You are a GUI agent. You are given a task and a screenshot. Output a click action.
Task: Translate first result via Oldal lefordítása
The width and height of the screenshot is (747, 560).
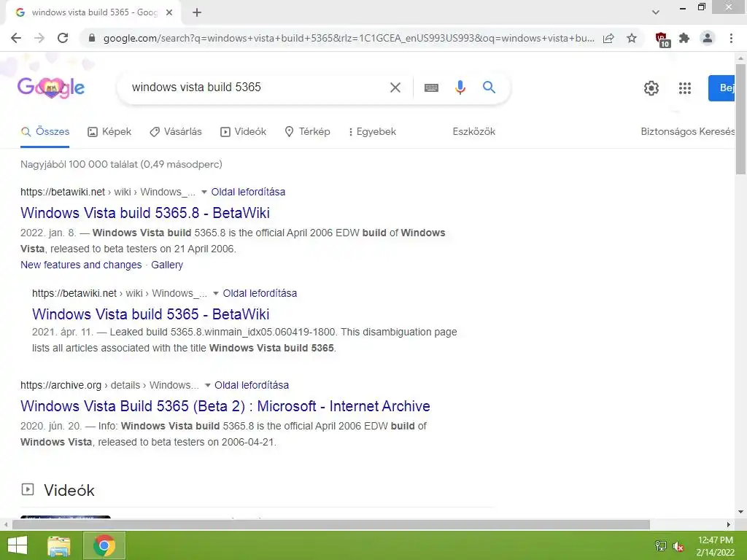pyautogui.click(x=248, y=192)
